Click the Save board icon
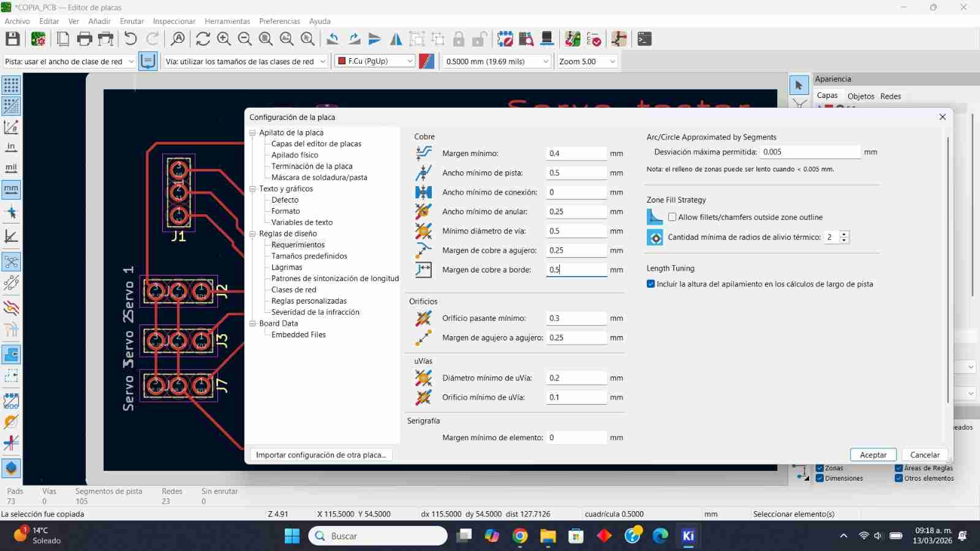The height and width of the screenshot is (551, 980). (12, 39)
